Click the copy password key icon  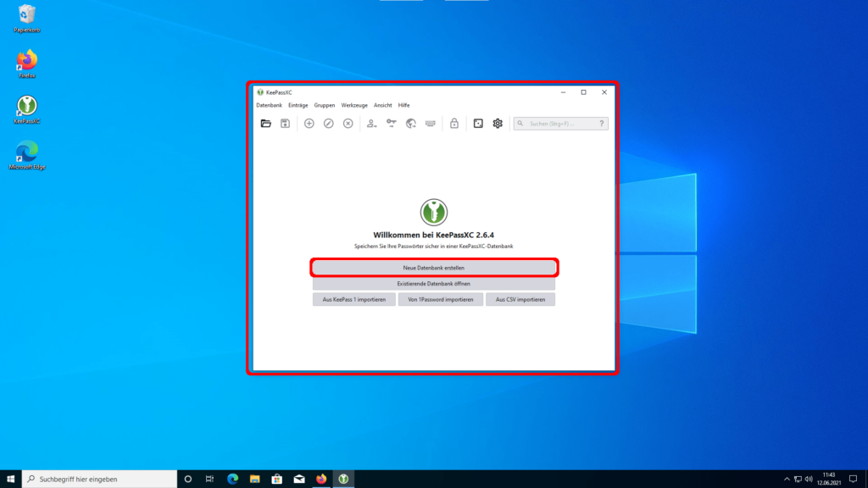point(392,124)
